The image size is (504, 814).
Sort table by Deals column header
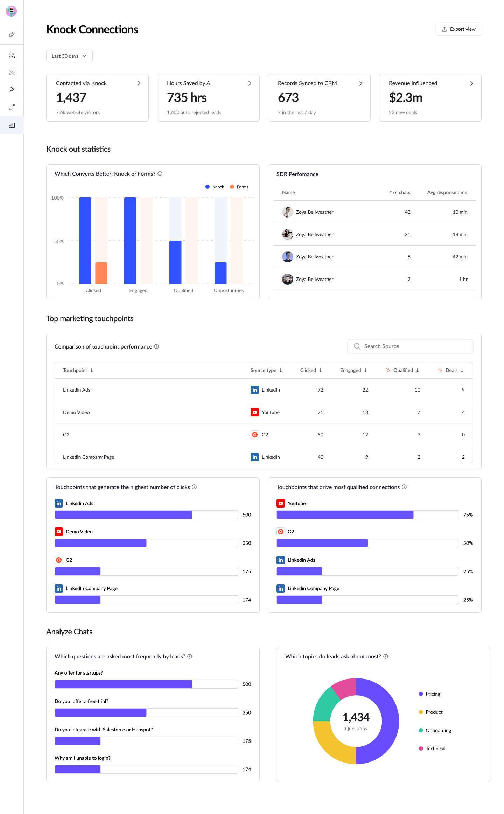click(x=454, y=370)
